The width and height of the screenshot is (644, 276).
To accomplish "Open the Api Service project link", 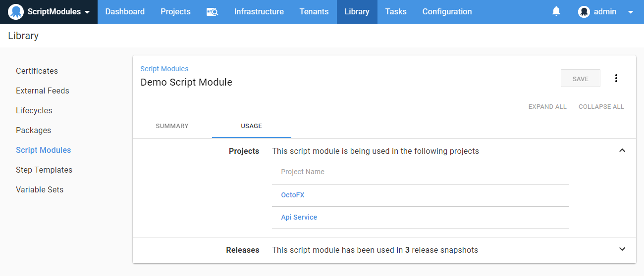I will (299, 217).
